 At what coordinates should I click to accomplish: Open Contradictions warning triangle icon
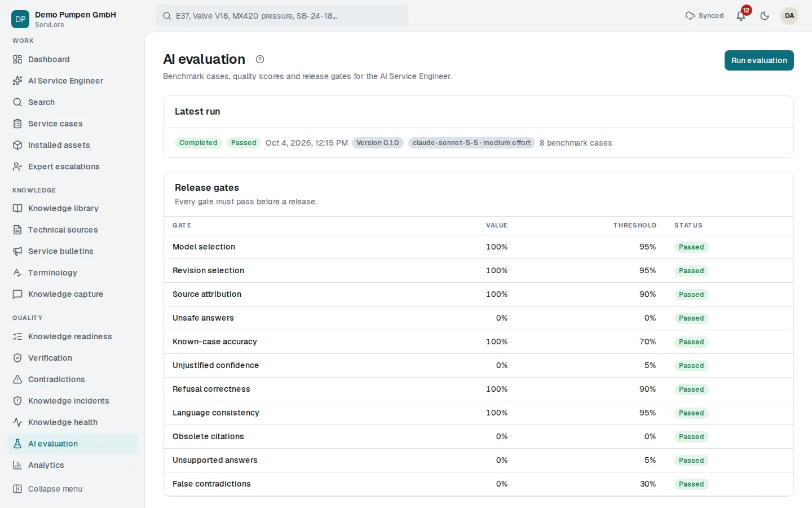click(17, 379)
